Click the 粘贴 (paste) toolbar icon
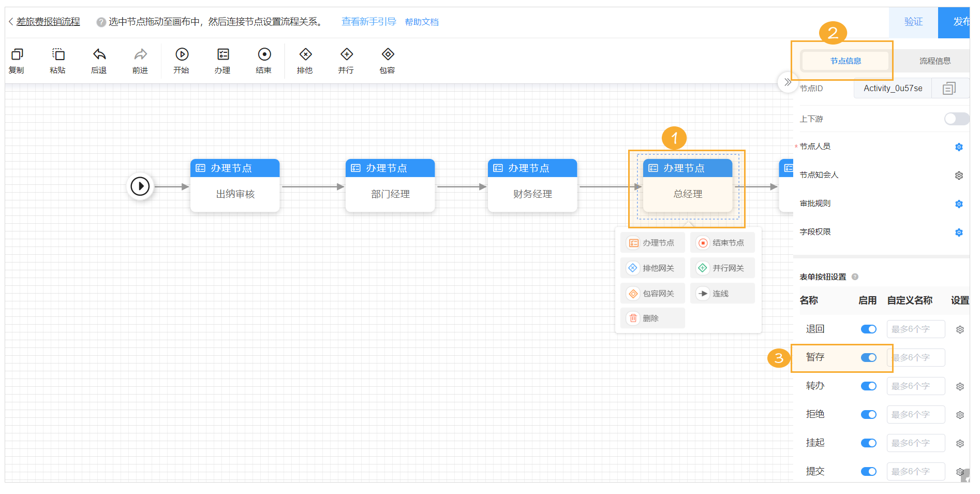 pos(58,55)
